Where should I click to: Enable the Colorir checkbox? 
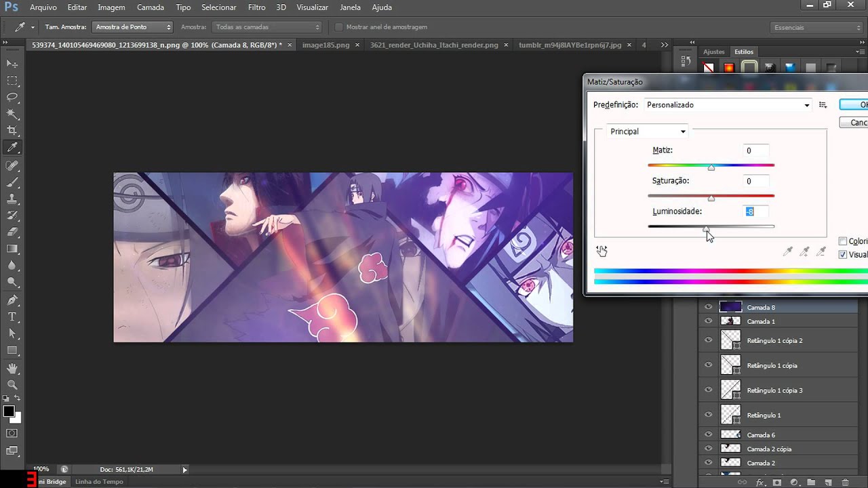(843, 241)
